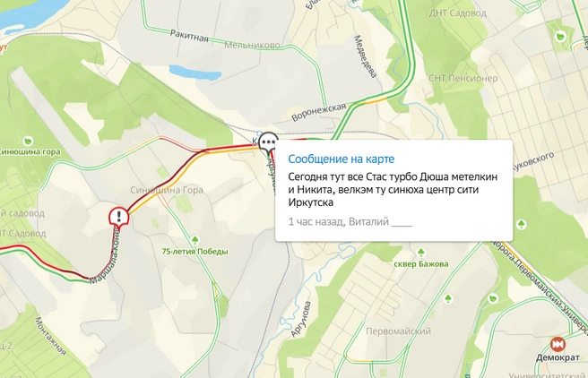Image resolution: width=588 pixels, height=378 pixels.
Task: Click the сквер Бажова tree icon
Action: [x=420, y=252]
